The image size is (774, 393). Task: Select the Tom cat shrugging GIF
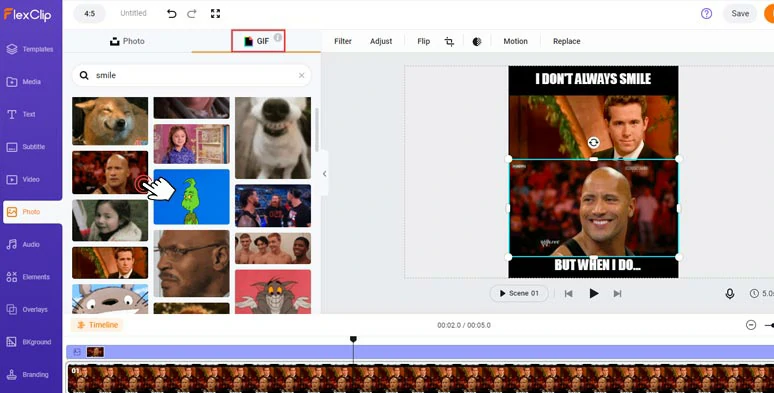(273, 292)
